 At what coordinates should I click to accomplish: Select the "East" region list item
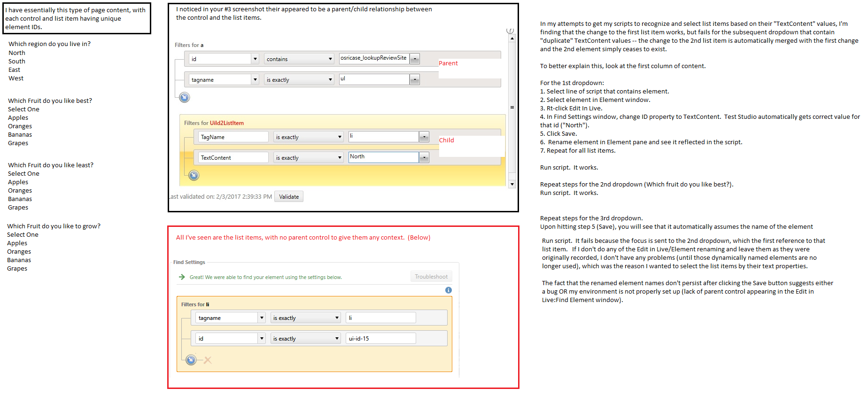pos(15,70)
